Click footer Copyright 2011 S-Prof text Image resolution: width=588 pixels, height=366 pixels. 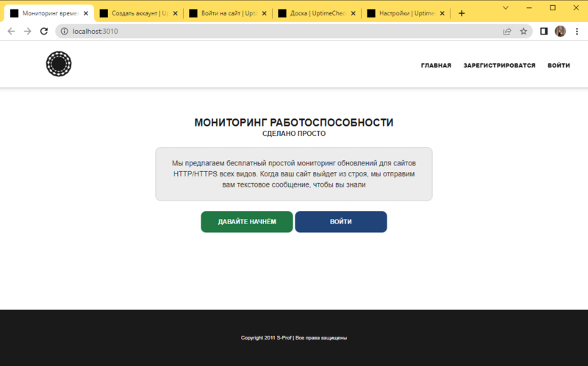point(294,338)
